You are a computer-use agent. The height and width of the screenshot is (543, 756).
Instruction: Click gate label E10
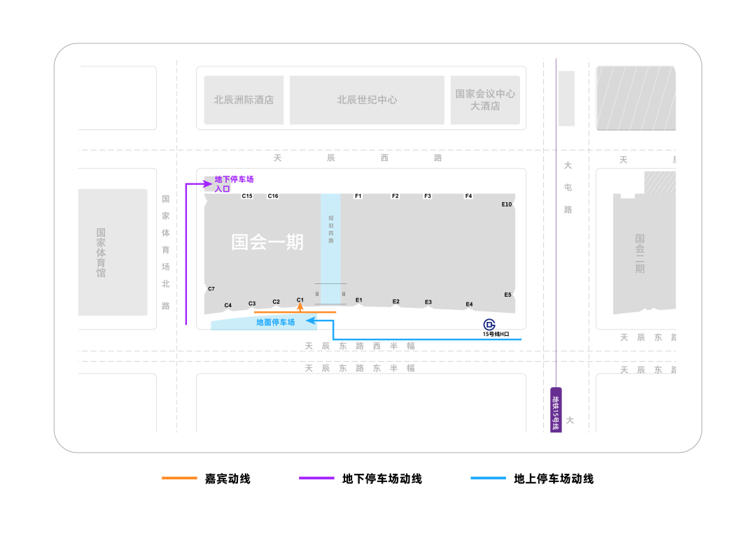click(507, 204)
